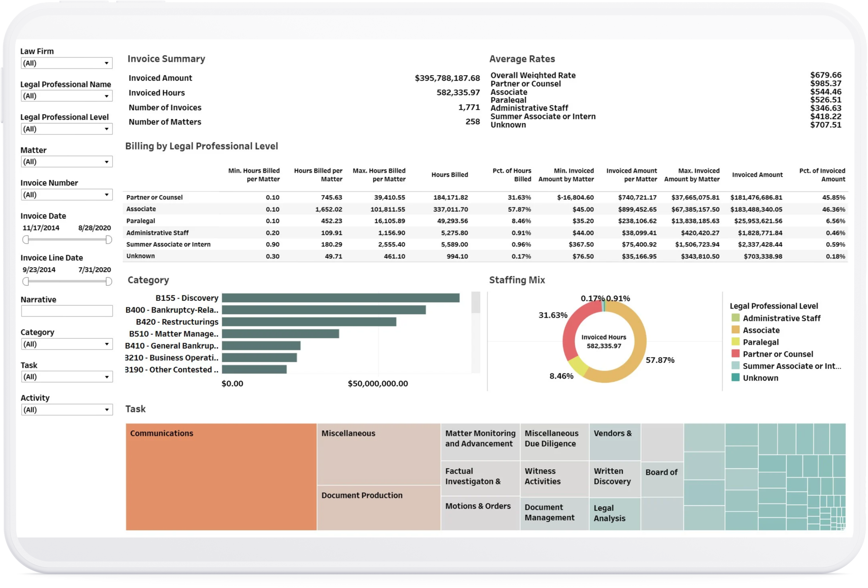Click the Associate legend color swatch
868x588 pixels.
click(735, 330)
